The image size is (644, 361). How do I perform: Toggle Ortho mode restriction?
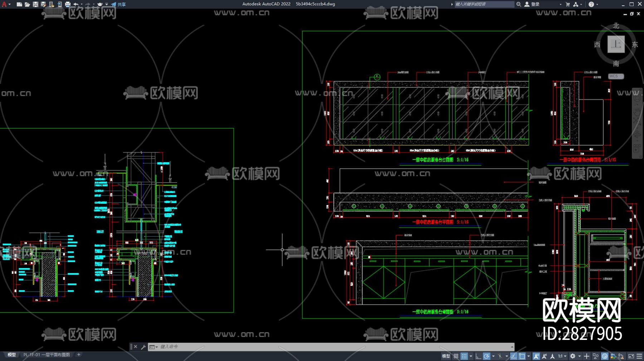pos(478,356)
